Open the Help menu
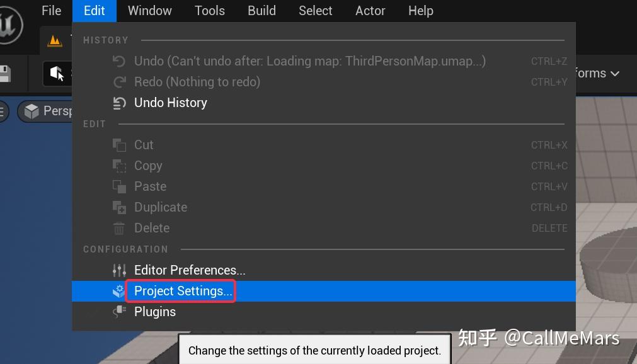The height and width of the screenshot is (364, 637). click(421, 11)
